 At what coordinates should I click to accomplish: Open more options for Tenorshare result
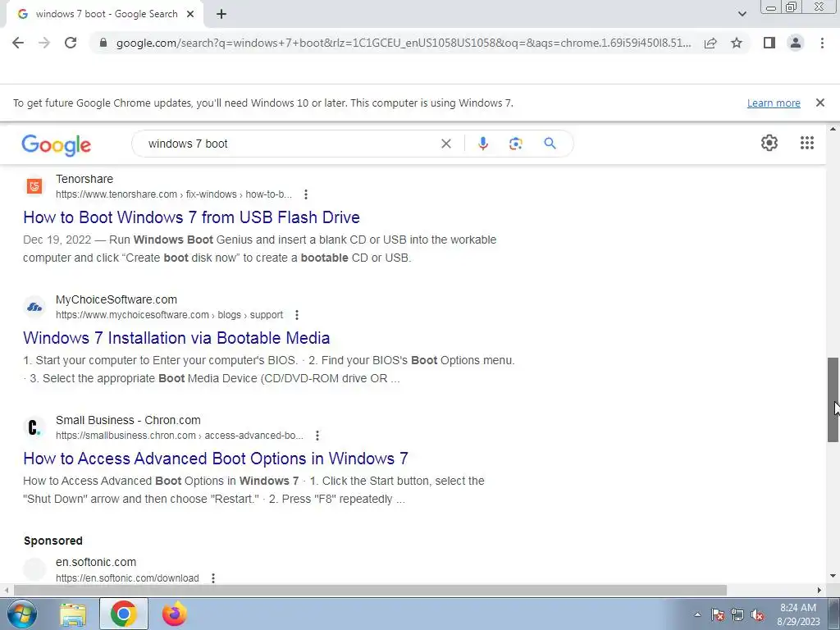(305, 194)
